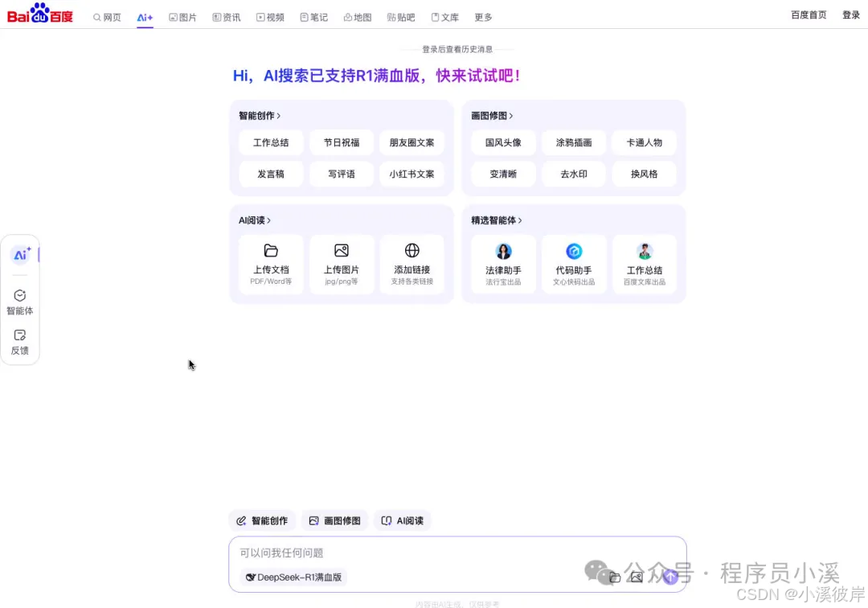Click the upload file folder icon in input box

615,577
